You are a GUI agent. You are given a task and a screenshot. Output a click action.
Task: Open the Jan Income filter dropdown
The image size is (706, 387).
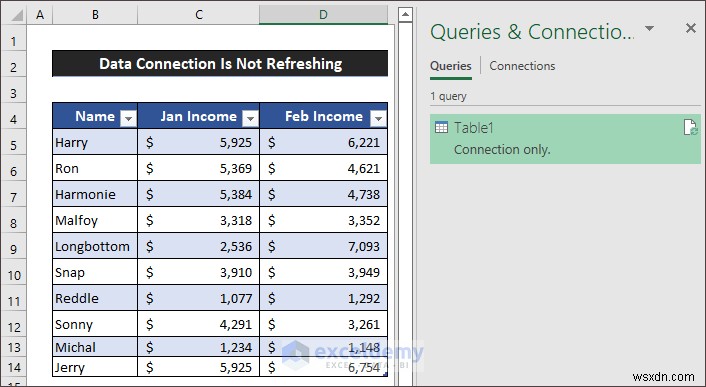pyautogui.click(x=250, y=118)
